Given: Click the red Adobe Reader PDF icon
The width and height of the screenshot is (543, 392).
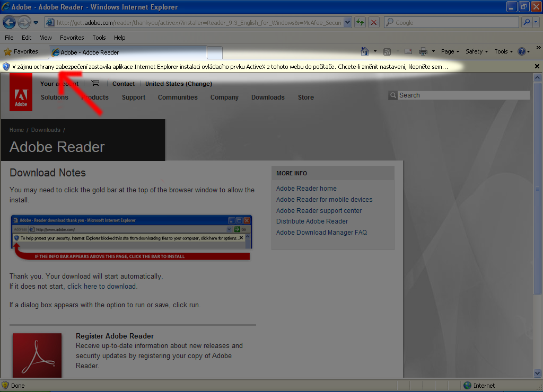Looking at the screenshot, I should click(x=38, y=355).
